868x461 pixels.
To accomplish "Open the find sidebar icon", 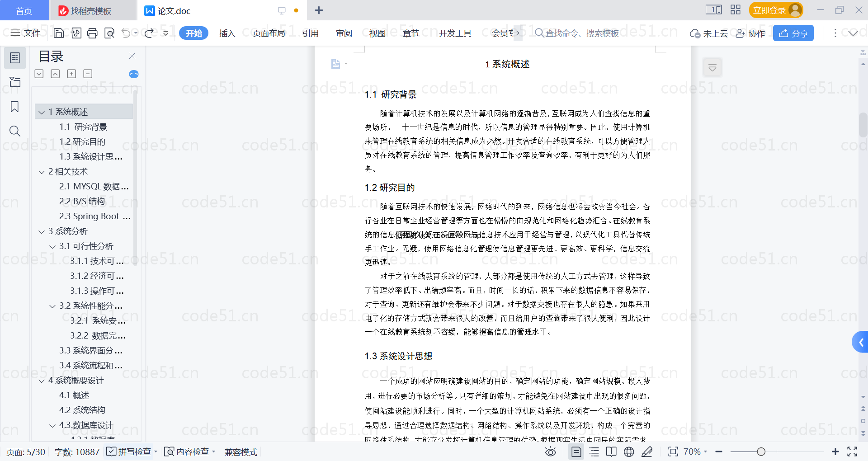I will (x=15, y=131).
